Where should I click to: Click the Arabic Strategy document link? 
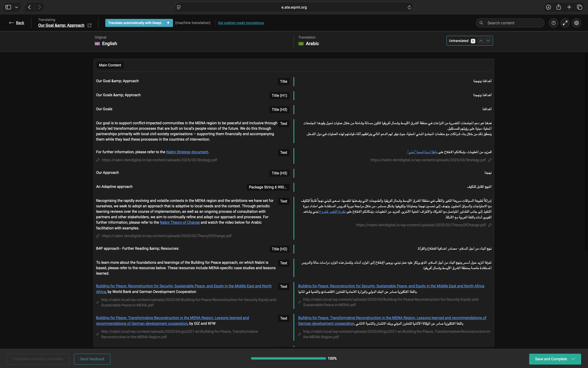422,152
